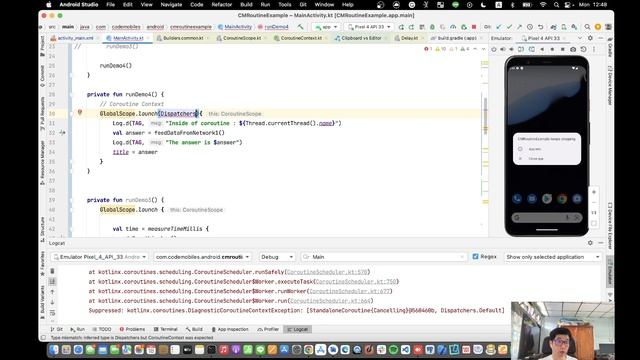
Task: Open CoroutineScheduler.kt:570 stack trace link
Action: pyautogui.click(x=327, y=272)
